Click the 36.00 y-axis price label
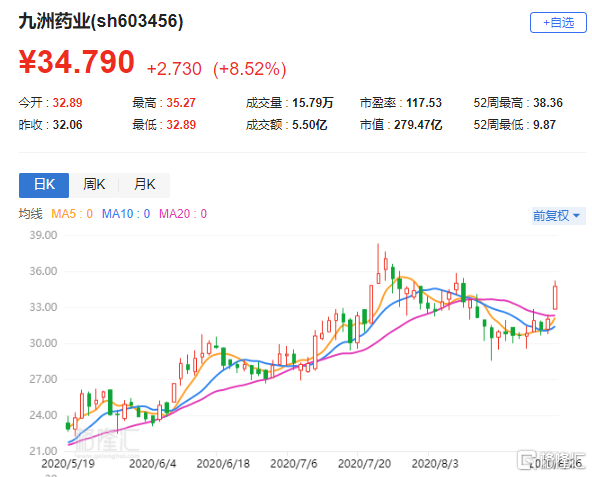The height and width of the screenshot is (477, 592). pos(43,271)
